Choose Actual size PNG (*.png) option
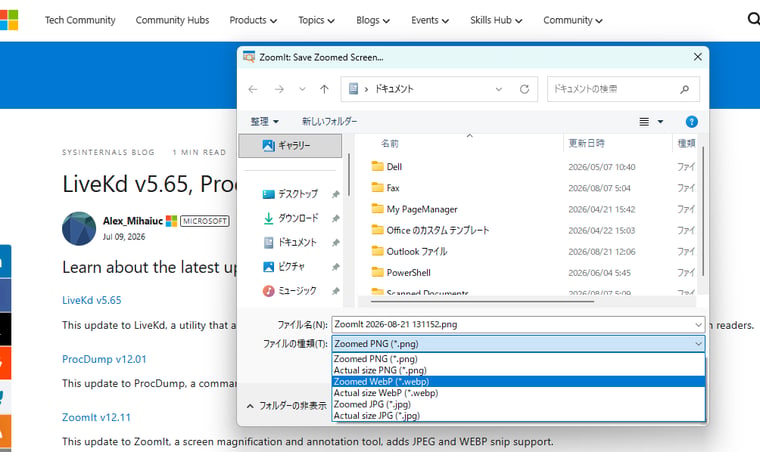 518,370
